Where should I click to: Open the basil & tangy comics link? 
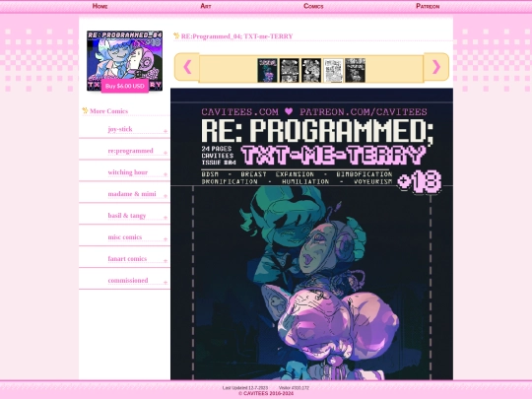(127, 216)
